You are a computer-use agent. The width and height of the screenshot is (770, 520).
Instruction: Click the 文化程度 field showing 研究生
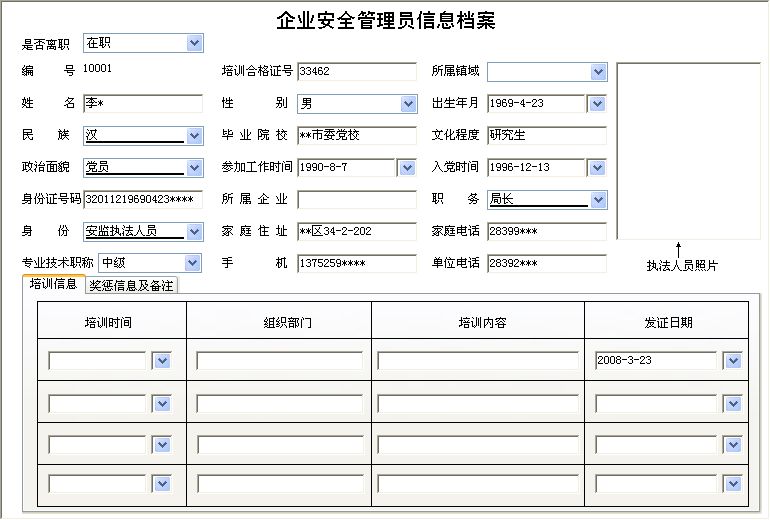pyautogui.click(x=547, y=136)
